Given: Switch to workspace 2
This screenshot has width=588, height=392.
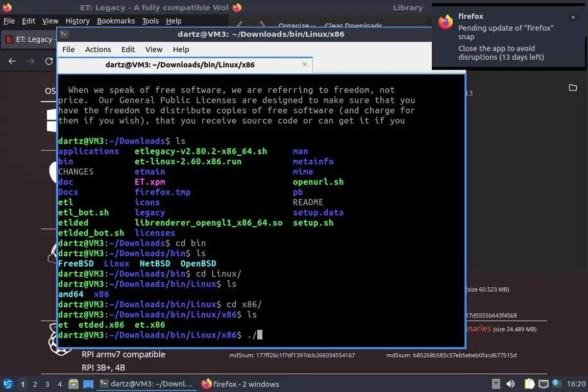Looking at the screenshot, I should tap(35, 384).
